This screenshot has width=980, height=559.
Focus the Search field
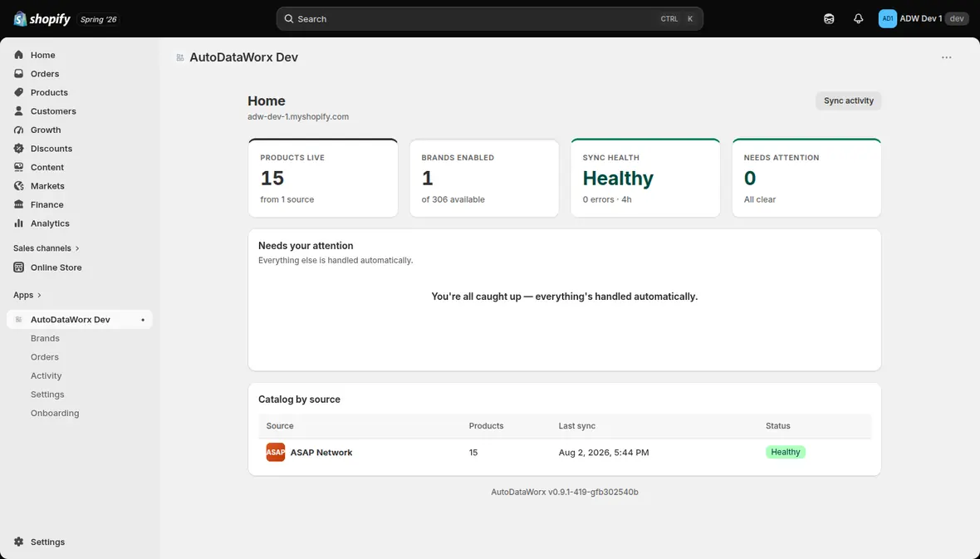coord(489,19)
